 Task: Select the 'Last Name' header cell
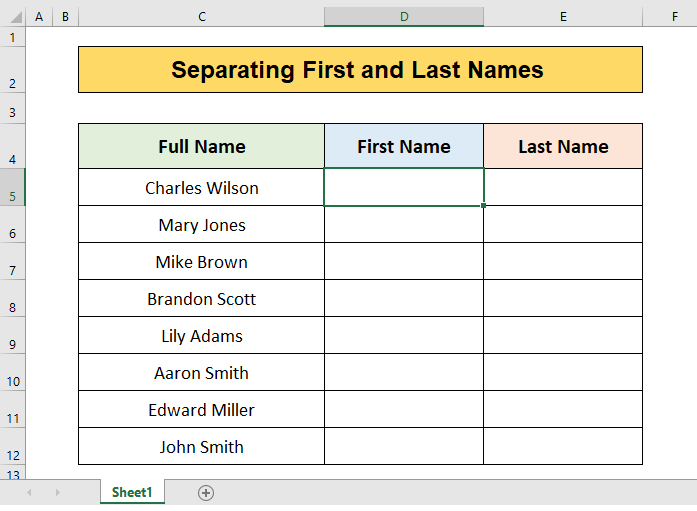563,146
